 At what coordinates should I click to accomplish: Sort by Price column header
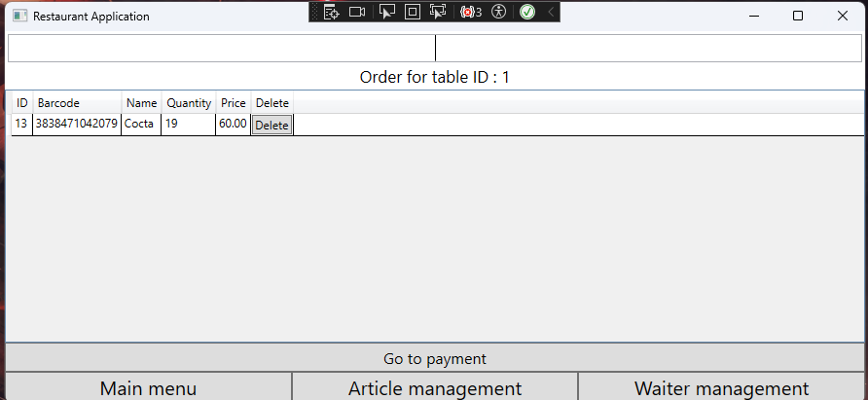point(233,103)
